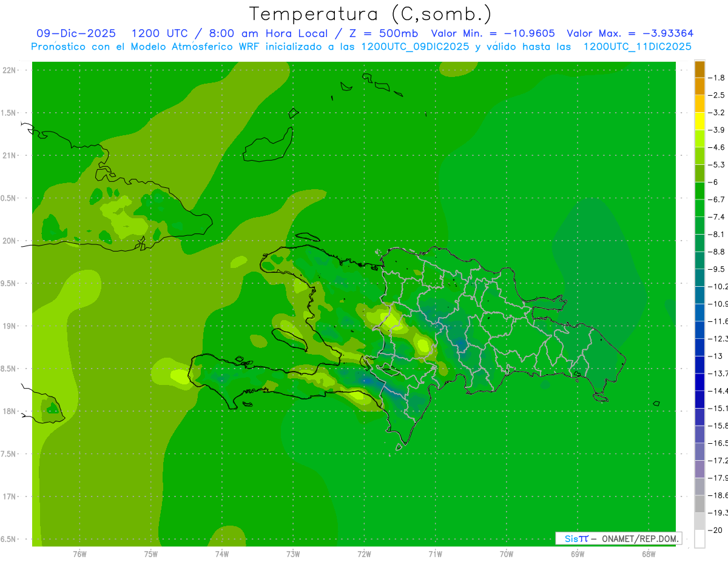The width and height of the screenshot is (728, 562).
Task: Click the "-9.5" colorbar value
Action: coord(716,269)
